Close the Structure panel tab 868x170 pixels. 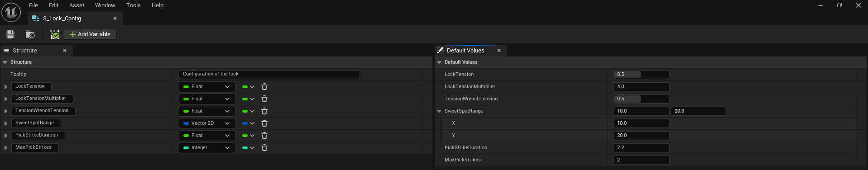65,51
